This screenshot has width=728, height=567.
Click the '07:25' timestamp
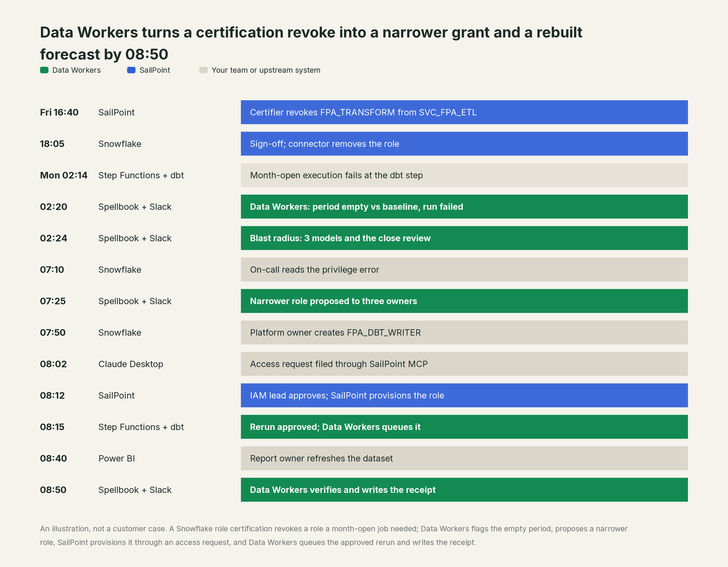pyautogui.click(x=53, y=301)
